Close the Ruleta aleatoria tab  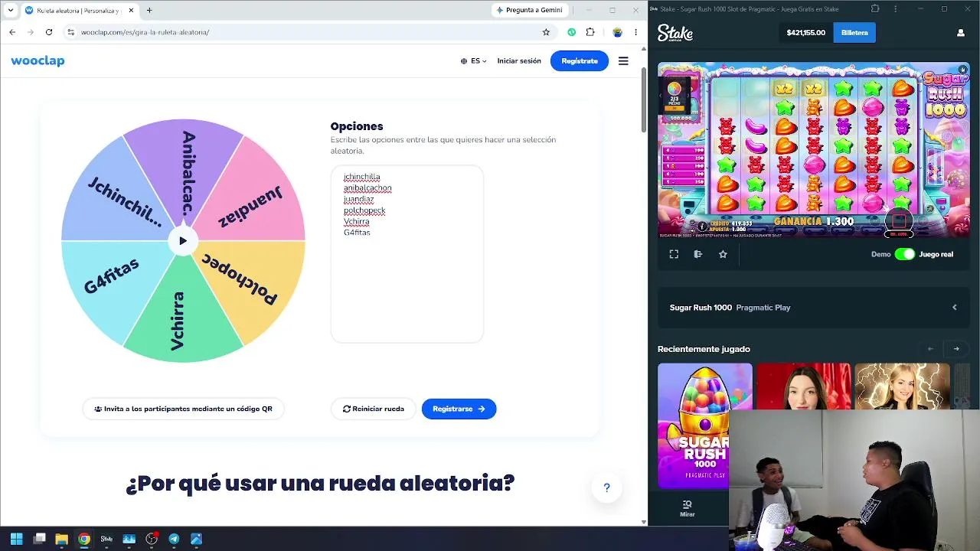point(131,11)
